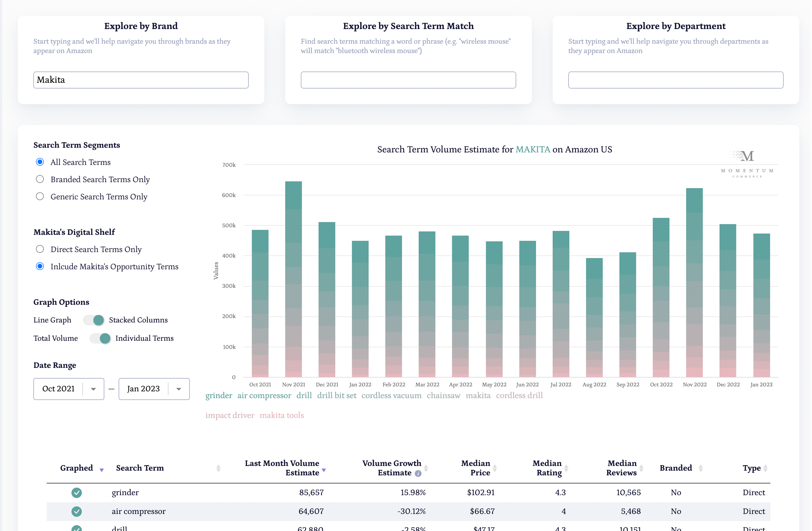Click the MAKITA brand name in chart title
812x531 pixels.
tap(532, 149)
